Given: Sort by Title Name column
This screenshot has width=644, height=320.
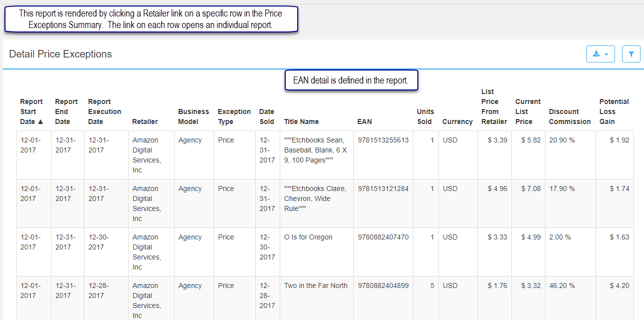Looking at the screenshot, I should point(301,121).
